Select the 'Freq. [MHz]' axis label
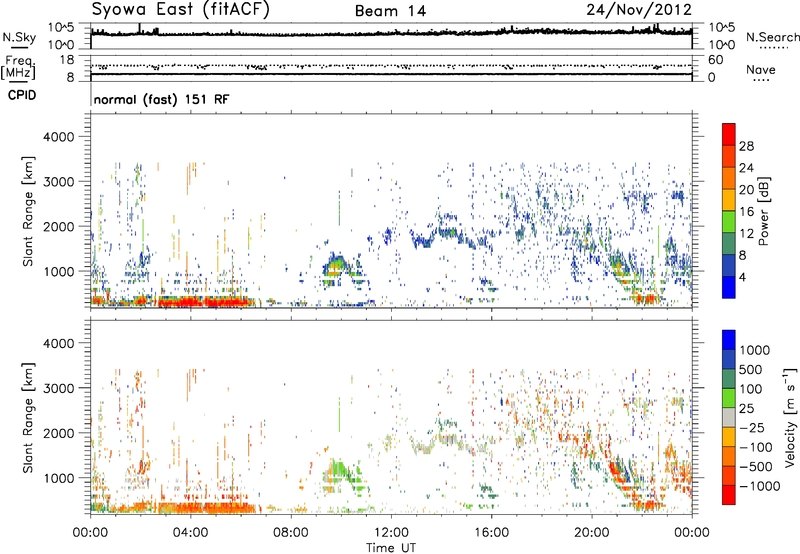This screenshot has height=554, width=800. [18, 68]
